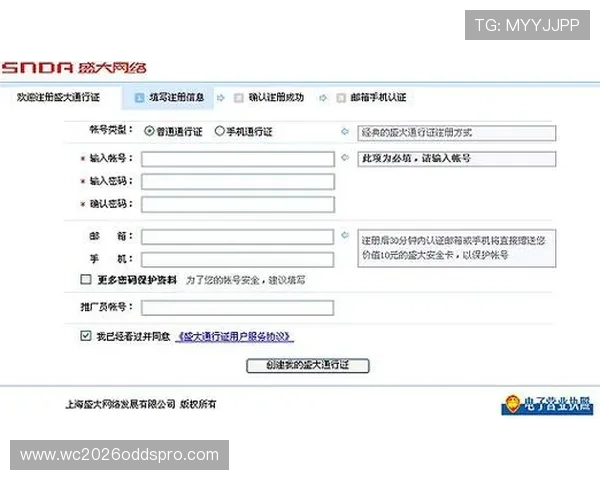Focus the 推广员帐号 input field

click(x=237, y=308)
